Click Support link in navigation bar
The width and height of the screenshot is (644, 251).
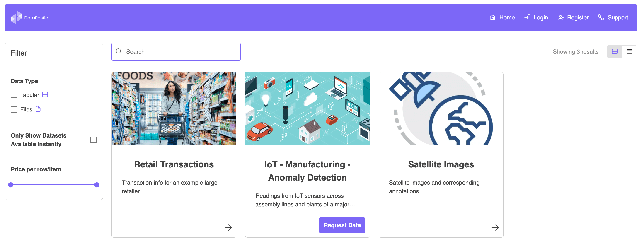[612, 17]
